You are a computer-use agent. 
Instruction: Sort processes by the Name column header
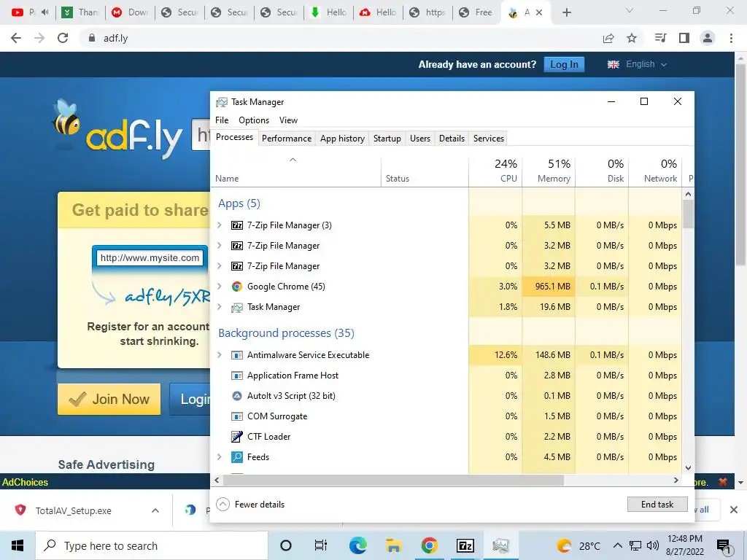(x=296, y=171)
